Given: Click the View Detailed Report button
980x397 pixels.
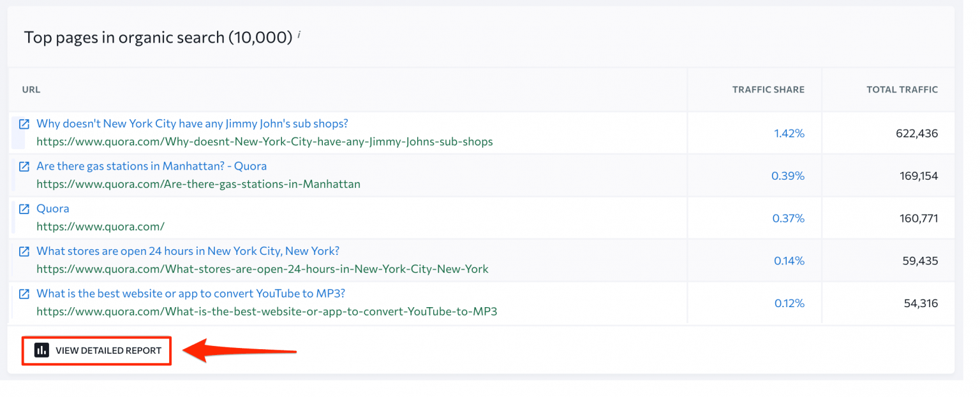Looking at the screenshot, I should click(x=96, y=350).
